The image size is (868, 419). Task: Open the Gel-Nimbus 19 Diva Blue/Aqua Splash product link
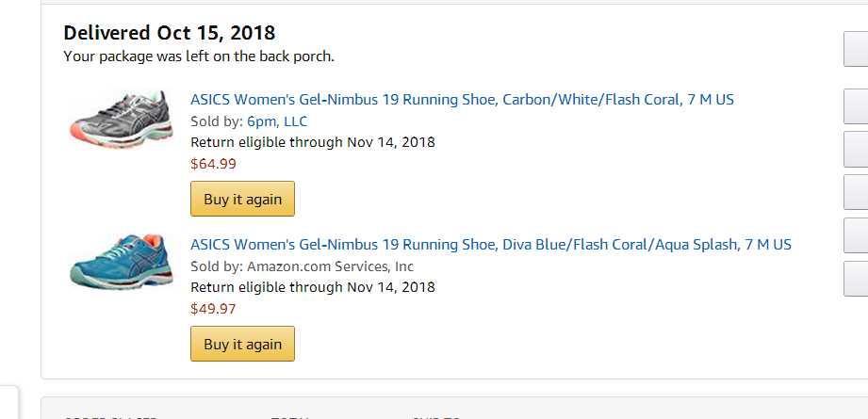490,245
